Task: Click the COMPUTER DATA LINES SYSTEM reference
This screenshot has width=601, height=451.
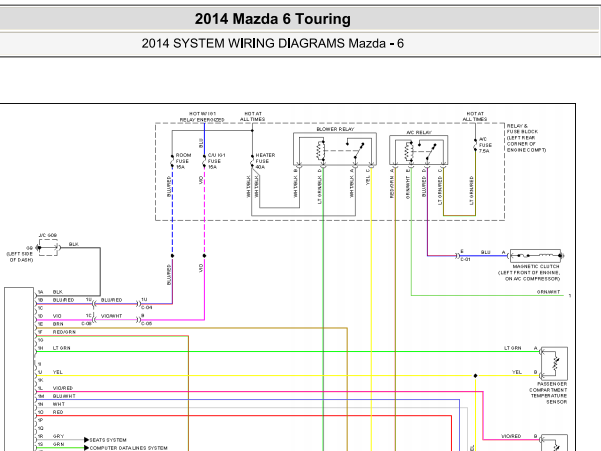Action: pos(128,448)
